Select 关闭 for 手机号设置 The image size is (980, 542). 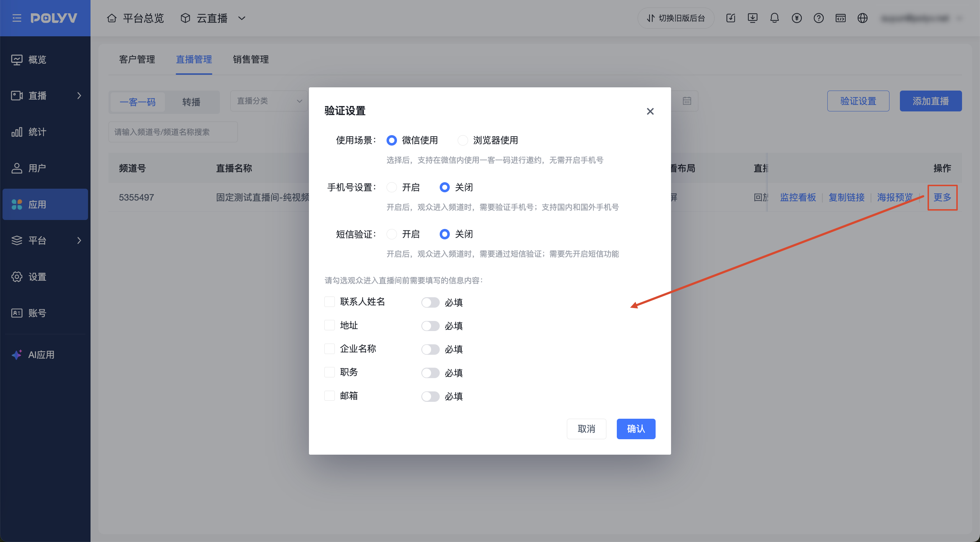(444, 187)
